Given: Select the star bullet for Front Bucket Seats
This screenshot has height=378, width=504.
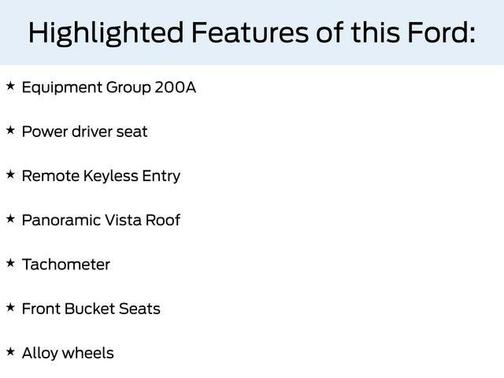Looking at the screenshot, I should pos(11,308).
